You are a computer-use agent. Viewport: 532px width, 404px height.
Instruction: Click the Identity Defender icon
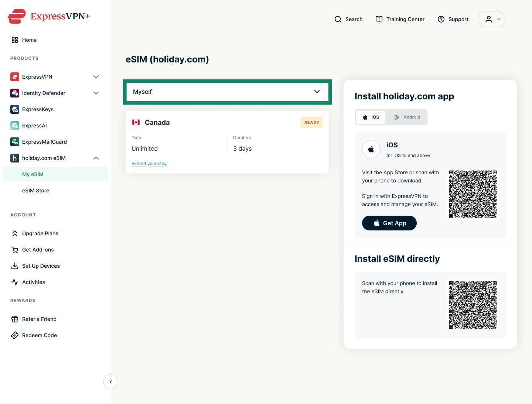15,93
